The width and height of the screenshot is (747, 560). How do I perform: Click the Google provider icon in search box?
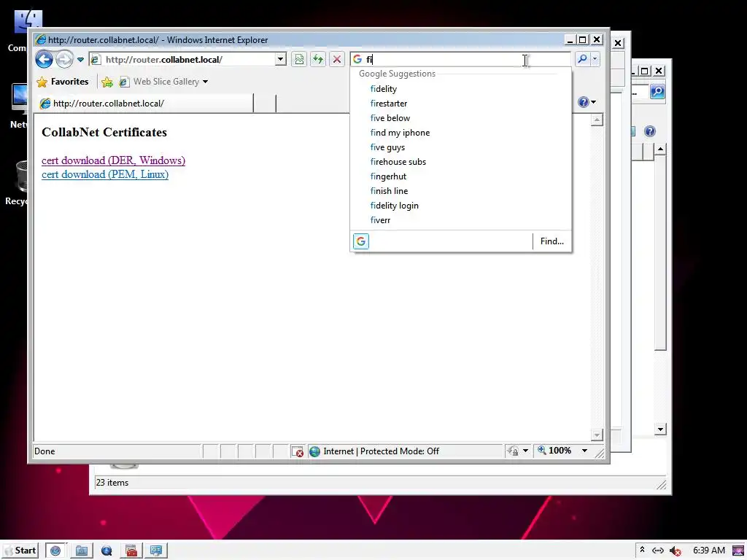click(357, 60)
